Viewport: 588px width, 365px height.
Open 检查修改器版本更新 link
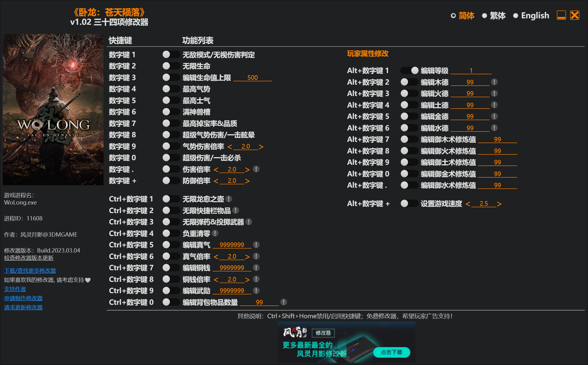[29, 258]
